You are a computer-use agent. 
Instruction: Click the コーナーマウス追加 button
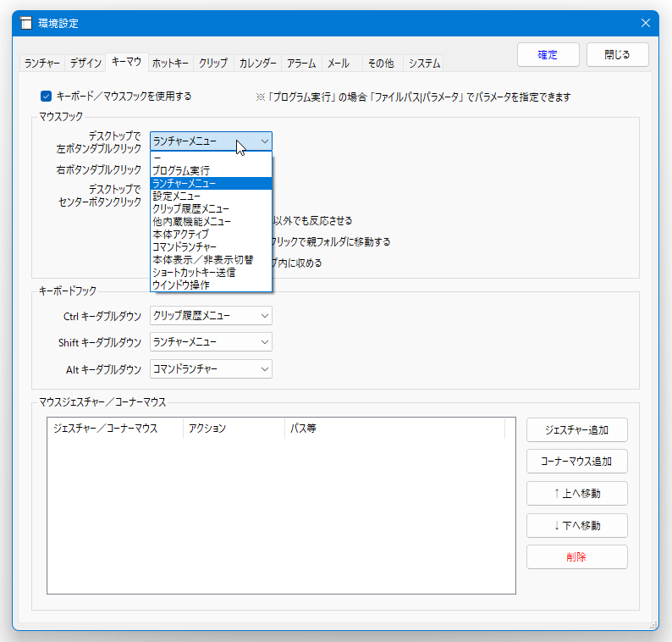[577, 462]
